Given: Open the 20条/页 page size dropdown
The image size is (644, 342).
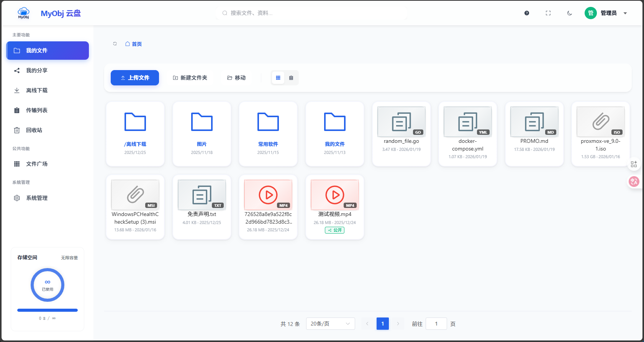Looking at the screenshot, I should (330, 324).
